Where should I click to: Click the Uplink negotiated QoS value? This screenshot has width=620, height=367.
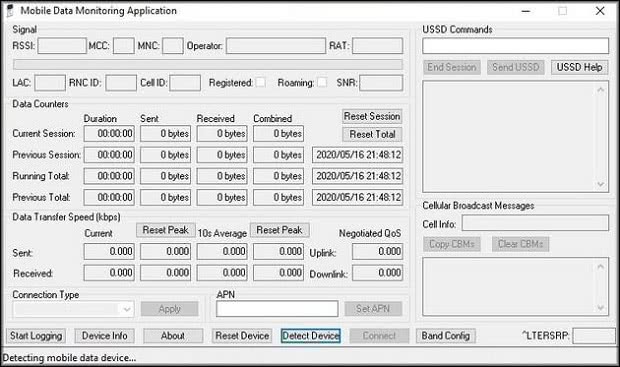tap(378, 252)
